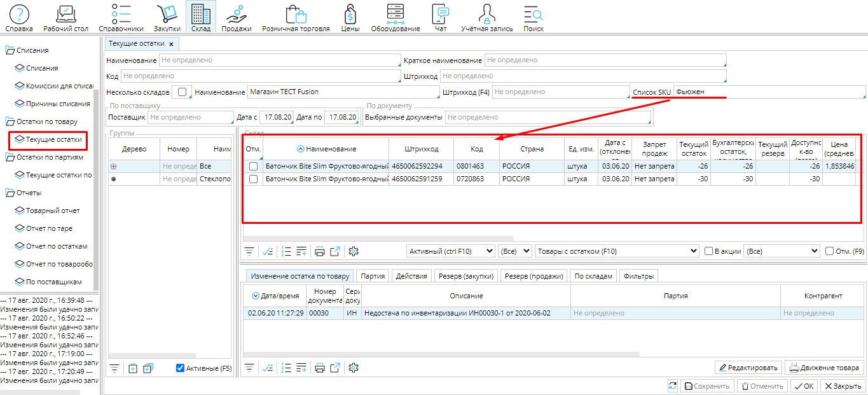Click the Редактировать button
The width and height of the screenshot is (868, 395).
pos(748,368)
